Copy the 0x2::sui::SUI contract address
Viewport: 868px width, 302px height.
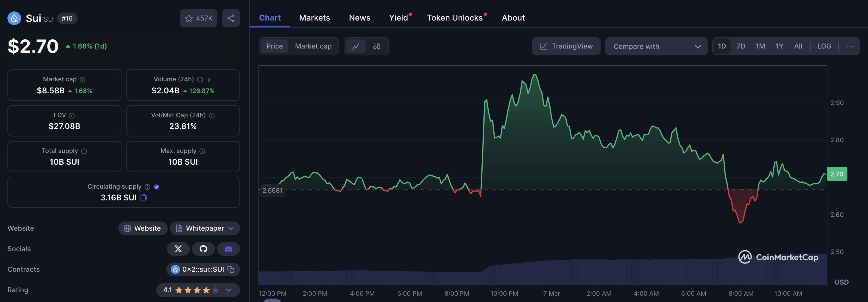click(x=231, y=269)
